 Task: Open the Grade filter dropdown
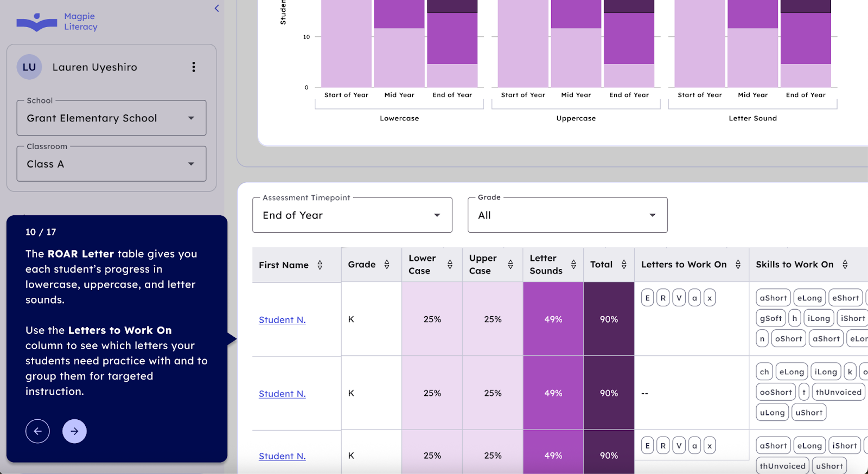coord(567,215)
